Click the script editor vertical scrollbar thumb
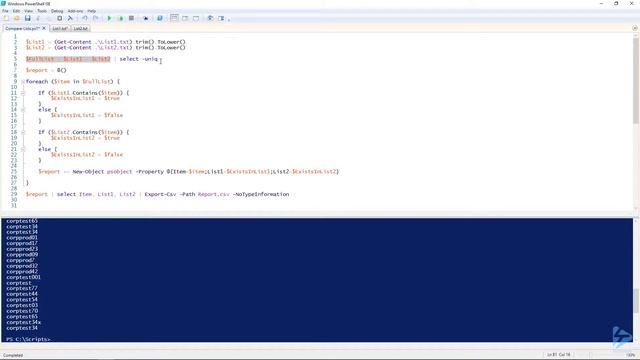Image resolution: width=640 pixels, height=360 pixels. pyautogui.click(x=636, y=81)
